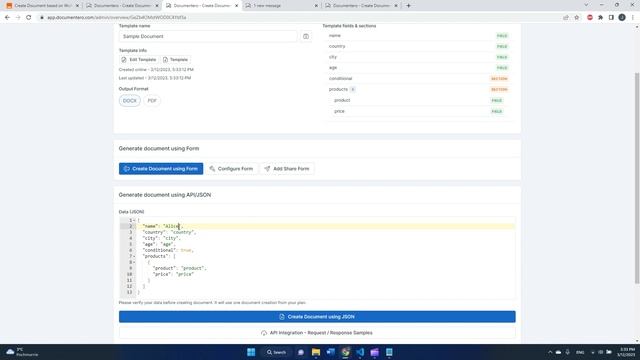
Task: Close the active Documentero tab
Action: [236, 6]
